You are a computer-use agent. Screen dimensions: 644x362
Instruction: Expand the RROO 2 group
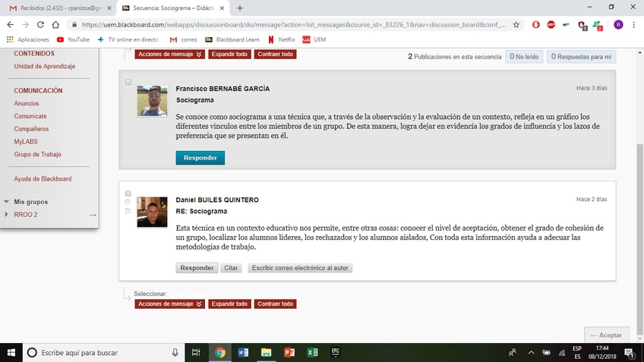click(6, 214)
